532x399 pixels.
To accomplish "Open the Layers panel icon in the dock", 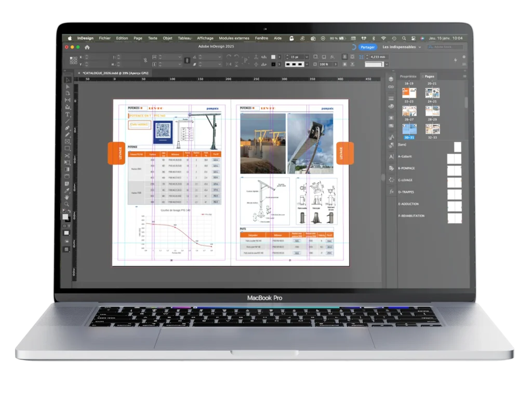I will point(391,79).
